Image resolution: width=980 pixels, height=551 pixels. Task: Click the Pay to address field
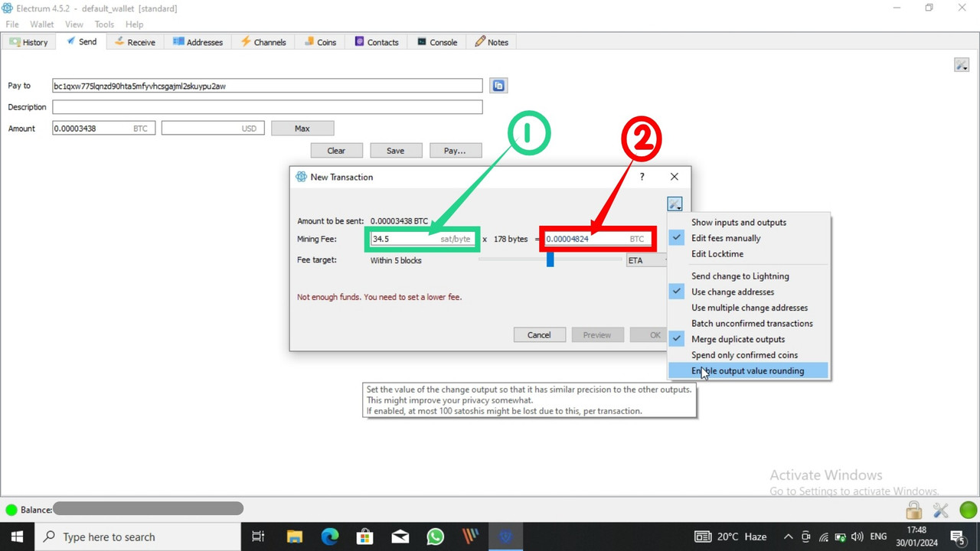(x=267, y=86)
